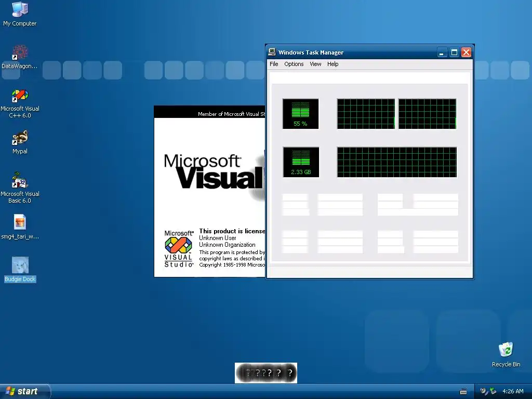The width and height of the screenshot is (532, 399).
Task: Open the View menu in Task Manager
Action: pos(315,64)
